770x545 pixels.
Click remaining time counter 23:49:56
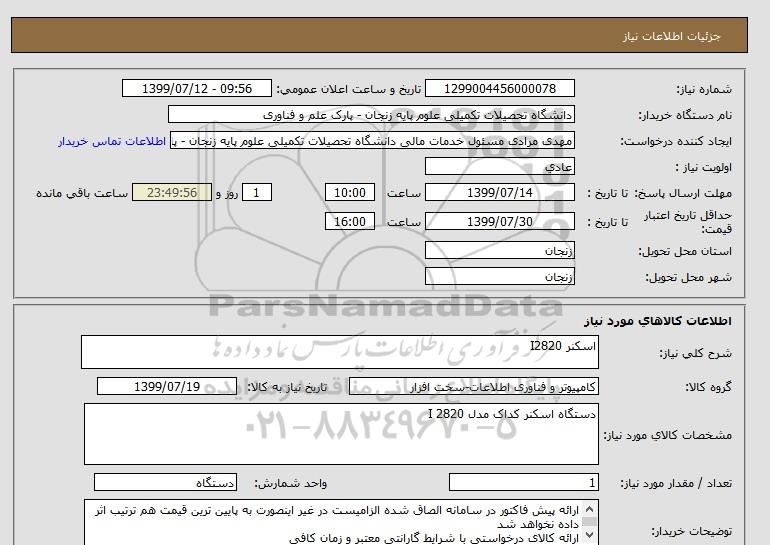click(172, 192)
